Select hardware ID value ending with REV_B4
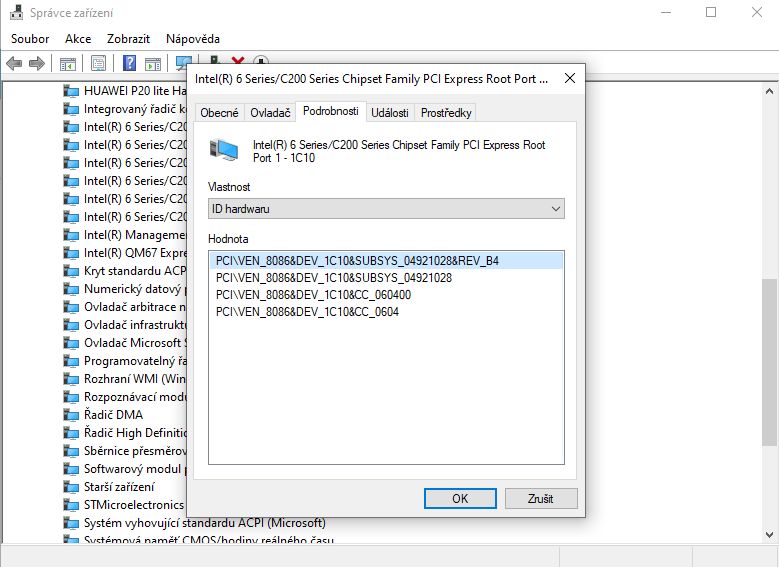 389,261
